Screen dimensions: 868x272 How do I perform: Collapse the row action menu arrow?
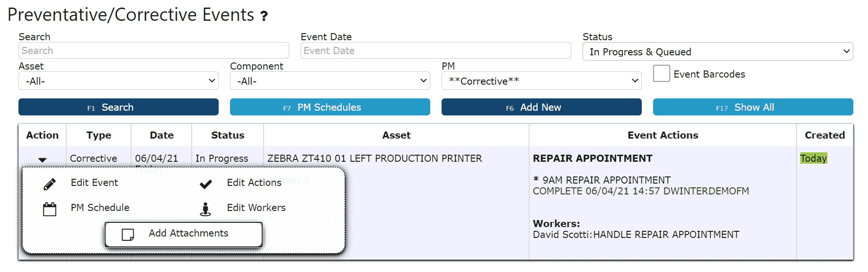pos(43,160)
